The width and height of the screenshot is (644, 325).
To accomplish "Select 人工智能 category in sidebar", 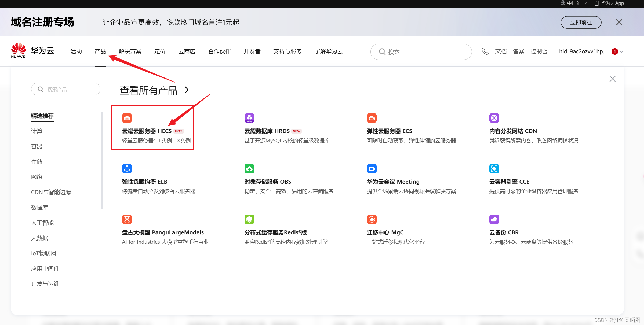I will [42, 223].
